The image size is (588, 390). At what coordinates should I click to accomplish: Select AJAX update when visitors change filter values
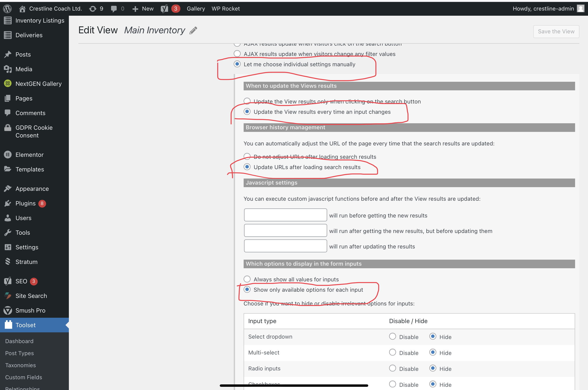pos(237,54)
